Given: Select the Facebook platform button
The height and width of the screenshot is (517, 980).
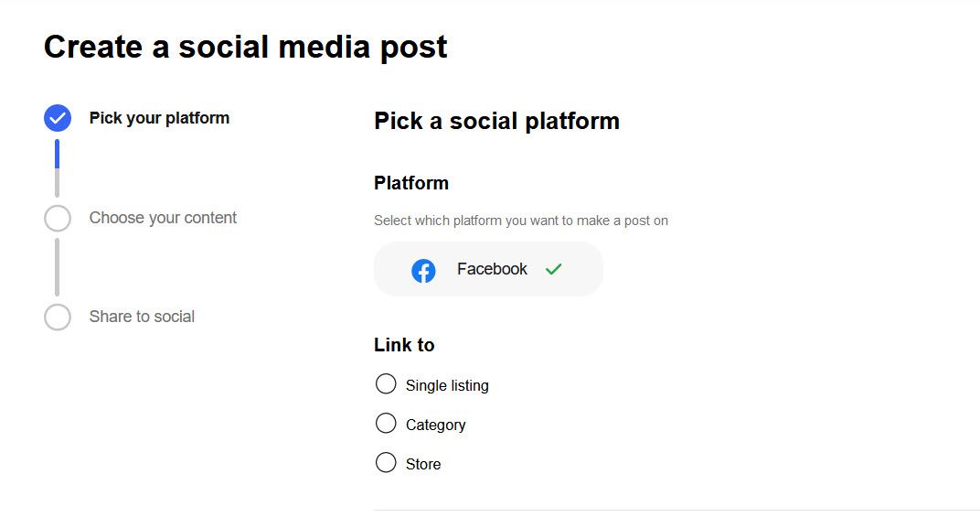Looking at the screenshot, I should [x=488, y=269].
